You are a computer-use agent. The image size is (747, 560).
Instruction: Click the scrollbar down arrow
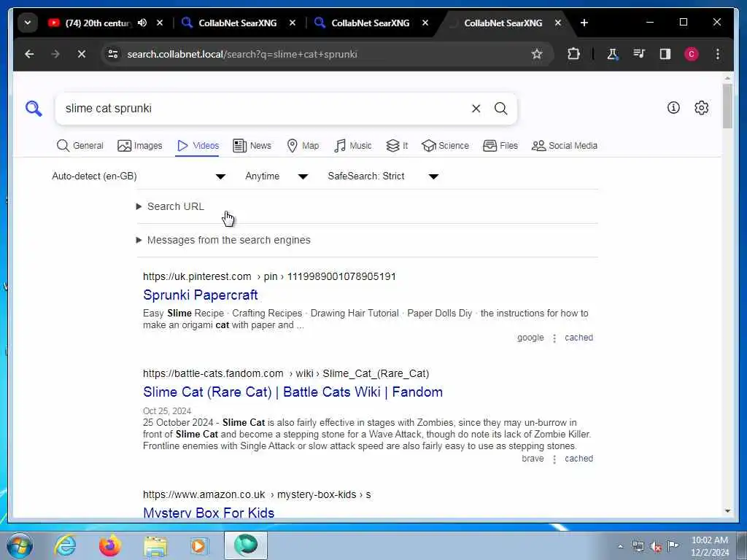click(727, 511)
